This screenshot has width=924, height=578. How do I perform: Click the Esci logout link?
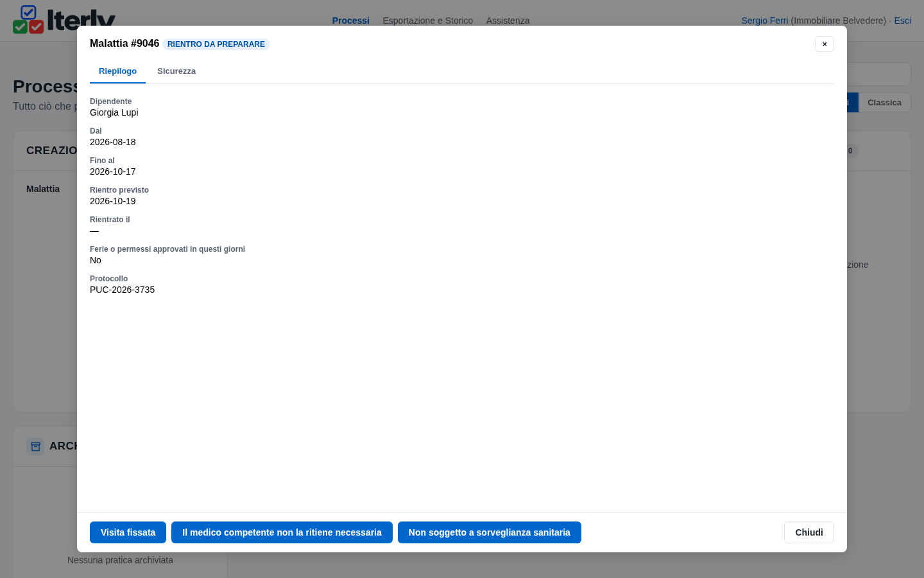[903, 21]
